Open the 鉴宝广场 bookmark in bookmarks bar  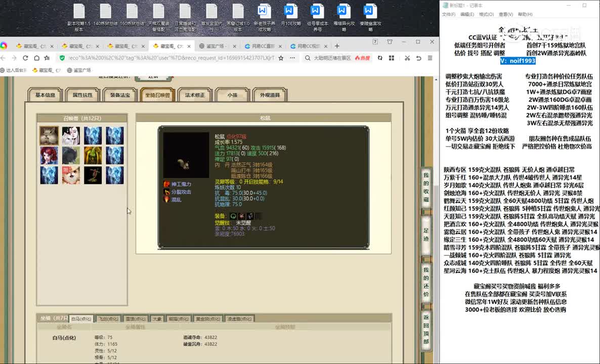tap(79, 70)
